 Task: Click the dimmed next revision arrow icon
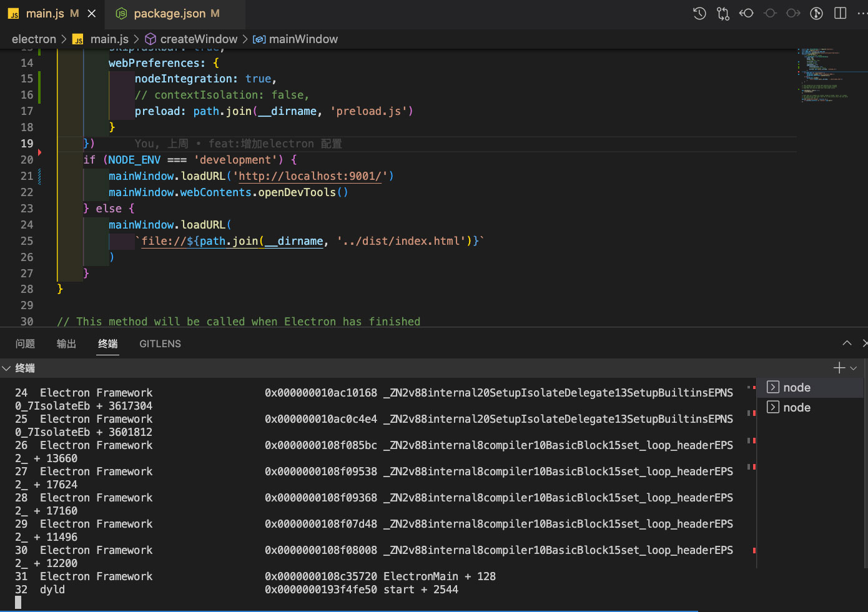point(793,13)
